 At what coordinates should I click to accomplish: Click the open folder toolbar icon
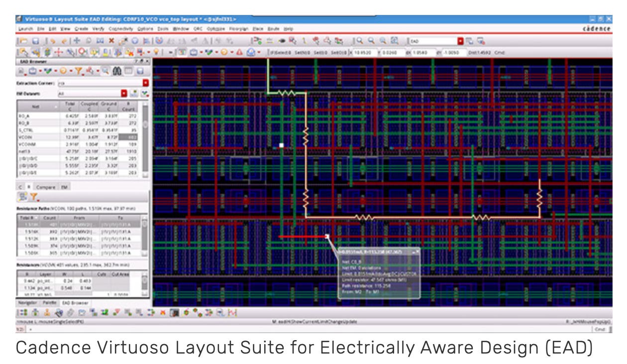[x=23, y=41]
